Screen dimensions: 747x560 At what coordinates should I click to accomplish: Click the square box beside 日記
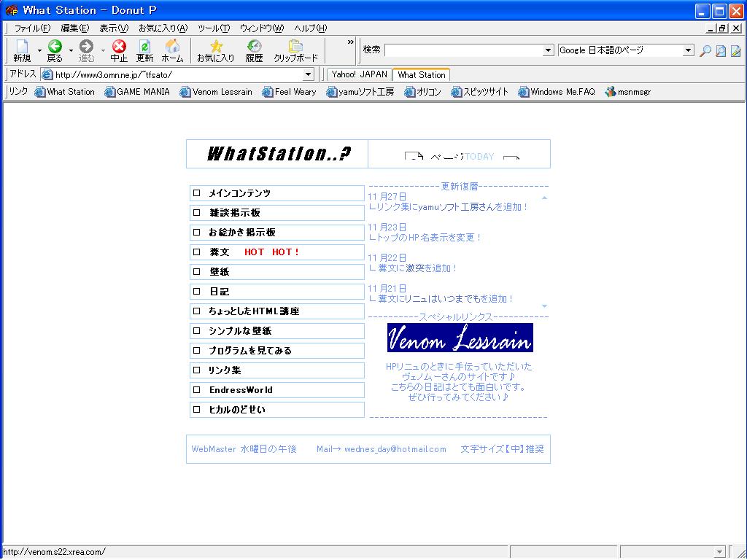[x=196, y=292]
